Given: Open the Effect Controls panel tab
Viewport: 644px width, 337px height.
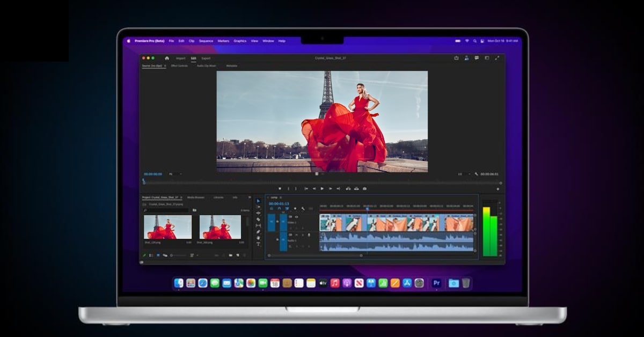Looking at the screenshot, I should click(x=179, y=65).
